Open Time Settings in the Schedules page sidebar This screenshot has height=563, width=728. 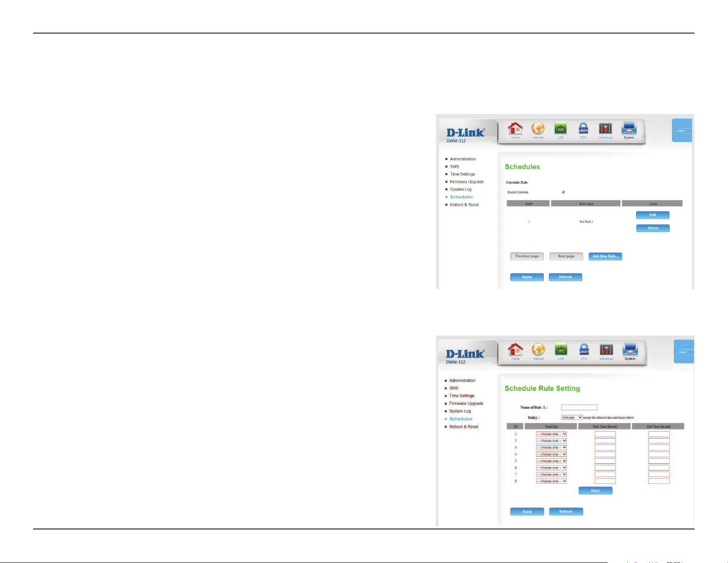[x=462, y=174]
